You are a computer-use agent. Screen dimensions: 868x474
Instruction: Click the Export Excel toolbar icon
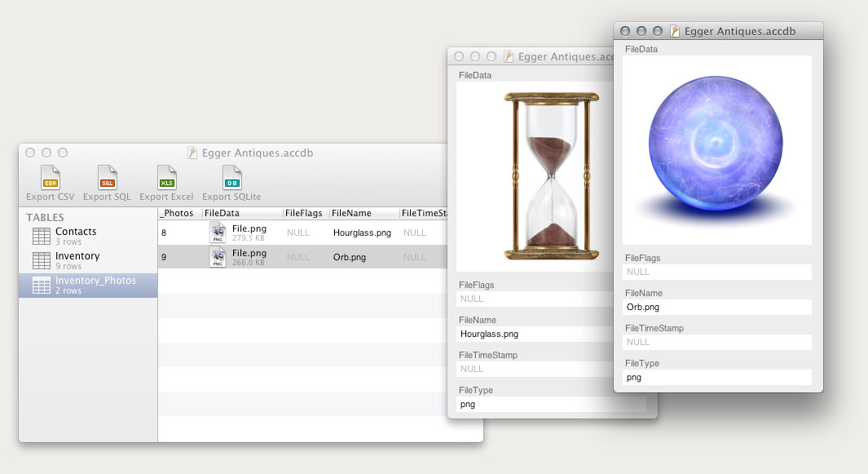click(x=166, y=178)
